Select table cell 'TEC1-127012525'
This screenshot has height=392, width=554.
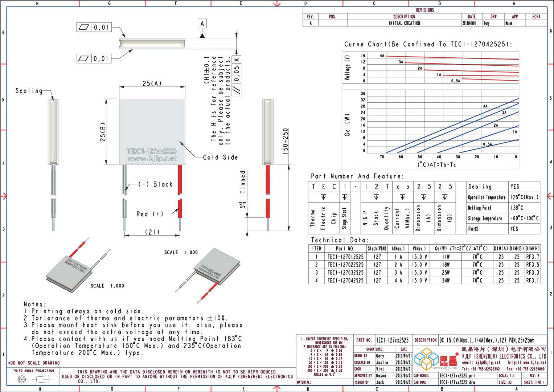pyautogui.click(x=345, y=257)
